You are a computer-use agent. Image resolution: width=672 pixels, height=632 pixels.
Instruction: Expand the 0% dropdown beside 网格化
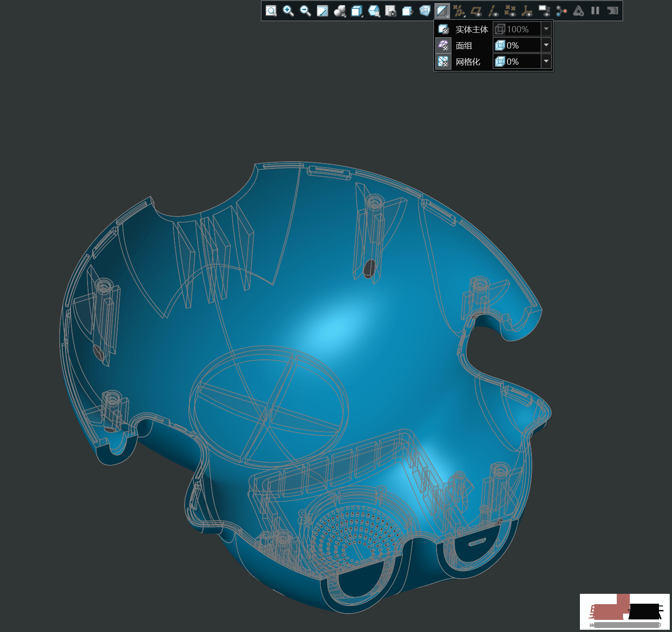546,62
